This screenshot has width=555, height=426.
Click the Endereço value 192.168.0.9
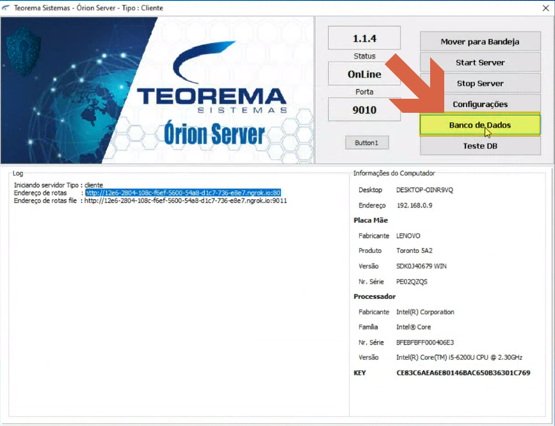tap(414, 206)
